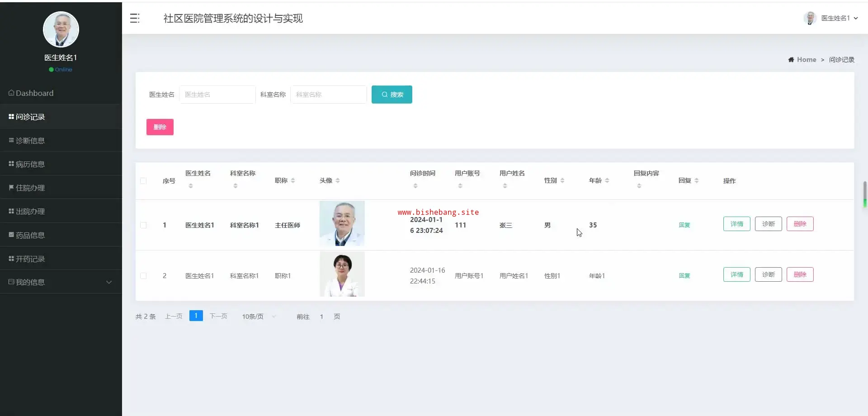This screenshot has height=416, width=868.
Task: Sort table by 年龄 column arrows
Action: pos(607,180)
